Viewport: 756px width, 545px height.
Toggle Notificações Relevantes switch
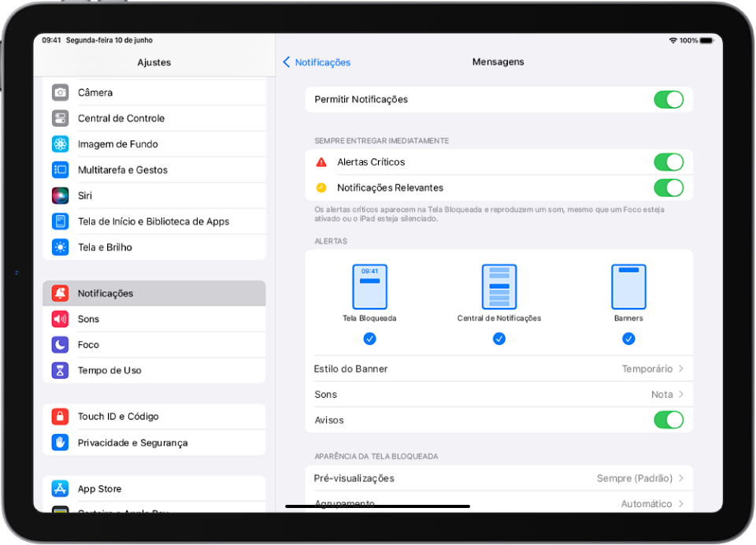tap(669, 187)
